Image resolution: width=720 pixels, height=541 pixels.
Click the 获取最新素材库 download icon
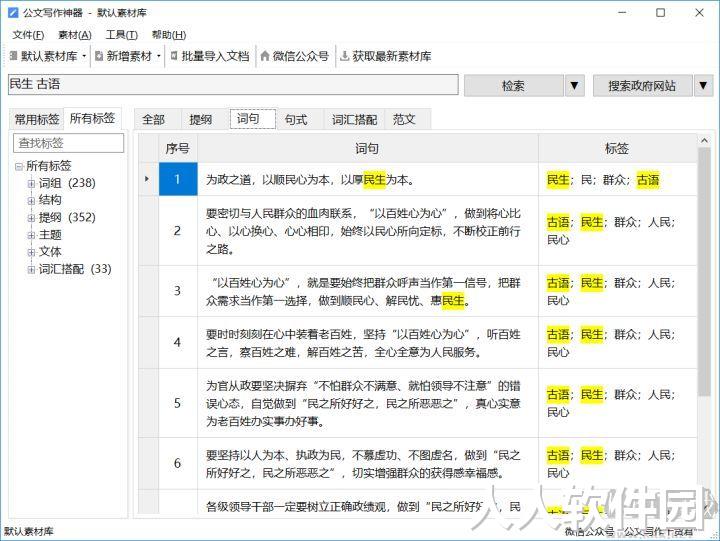click(344, 56)
